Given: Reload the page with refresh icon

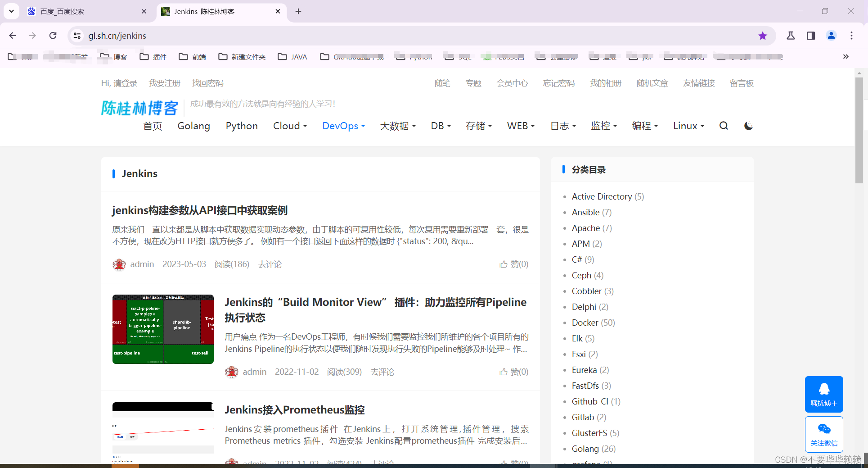Looking at the screenshot, I should (x=53, y=36).
